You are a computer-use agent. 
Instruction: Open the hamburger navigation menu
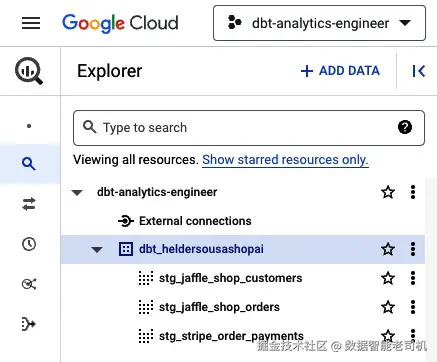pos(31,23)
